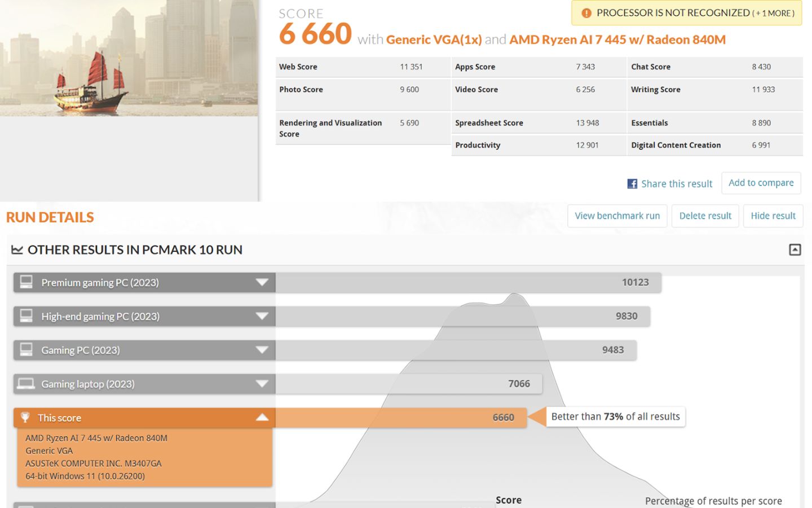This screenshot has height=508, width=812.
Task: Click the ASUSTeK COMPUTER INC. M3407GA text
Action: pyautogui.click(x=94, y=463)
